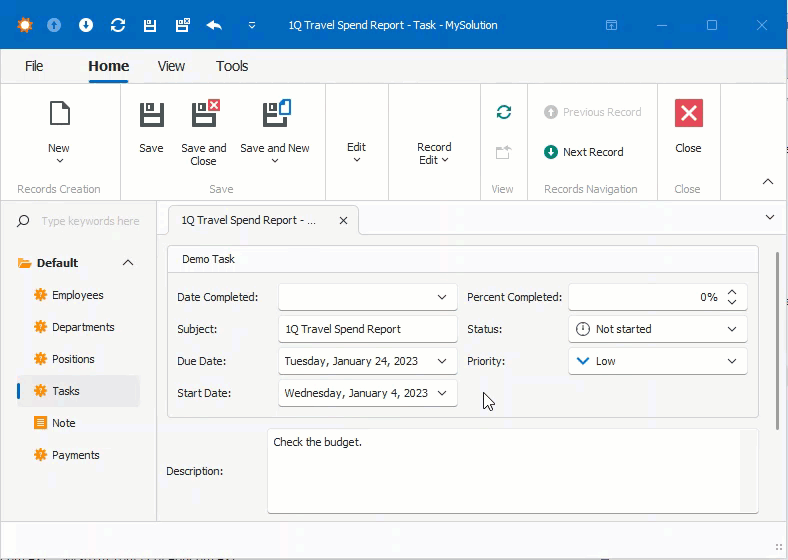Click the Demo Task group header

click(462, 259)
